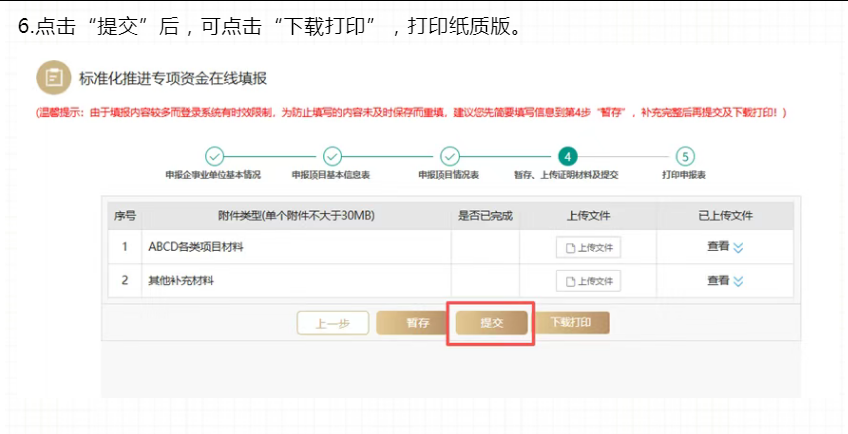Screen dimensions: 848x434
Task: Open 查看 link in ABCD各类项目材料 row
Action: pos(718,246)
